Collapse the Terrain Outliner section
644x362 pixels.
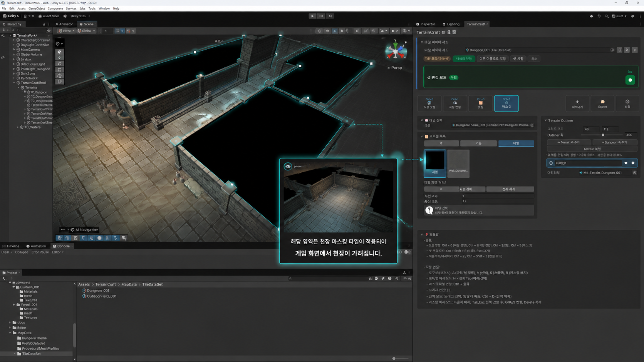pos(545,120)
